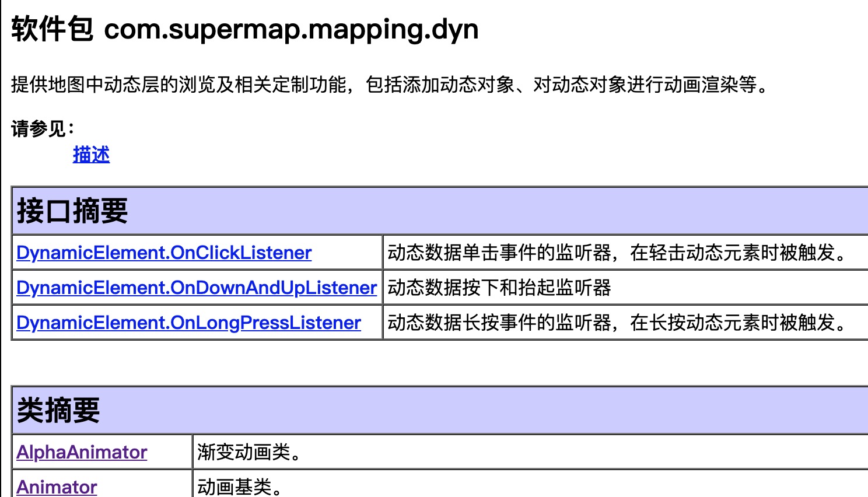Viewport: 868px width, 497px height.
Task: Open the Animator class link
Action: click(57, 487)
